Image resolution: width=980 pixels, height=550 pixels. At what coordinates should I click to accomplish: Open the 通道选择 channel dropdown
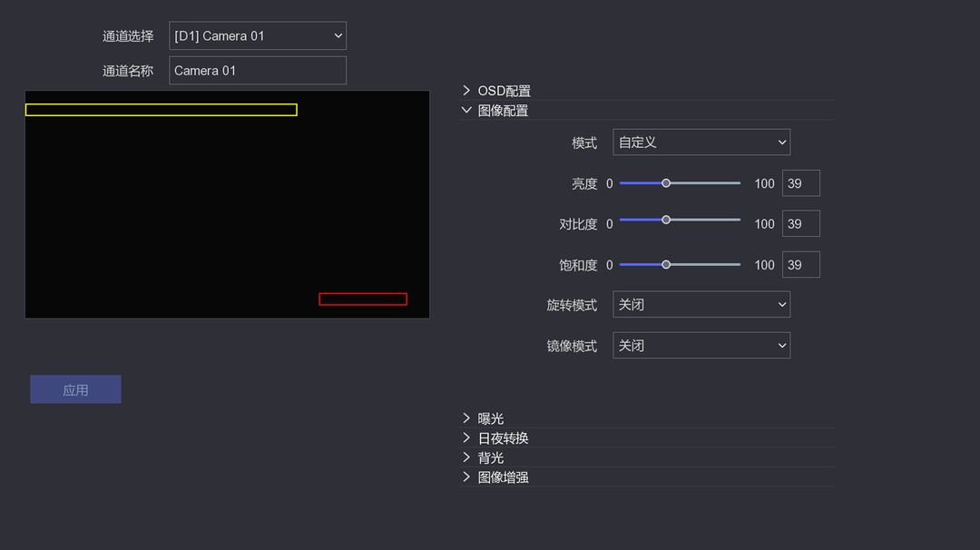(258, 36)
